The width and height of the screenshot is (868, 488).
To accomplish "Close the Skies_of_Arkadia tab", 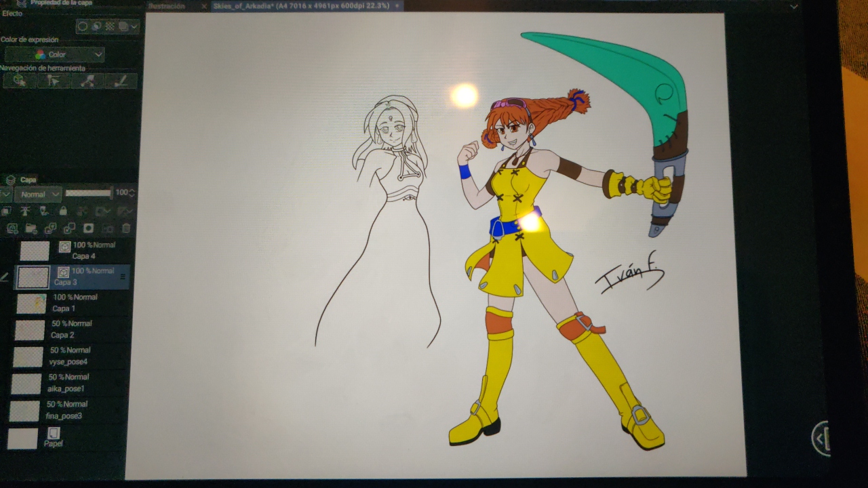I will pyautogui.click(x=397, y=5).
